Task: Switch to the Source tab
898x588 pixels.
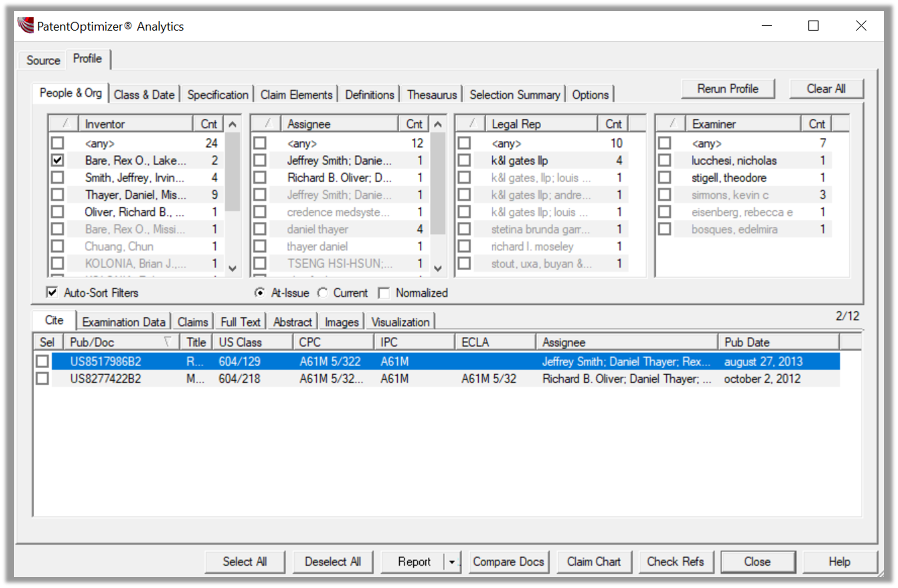Action: pos(43,60)
